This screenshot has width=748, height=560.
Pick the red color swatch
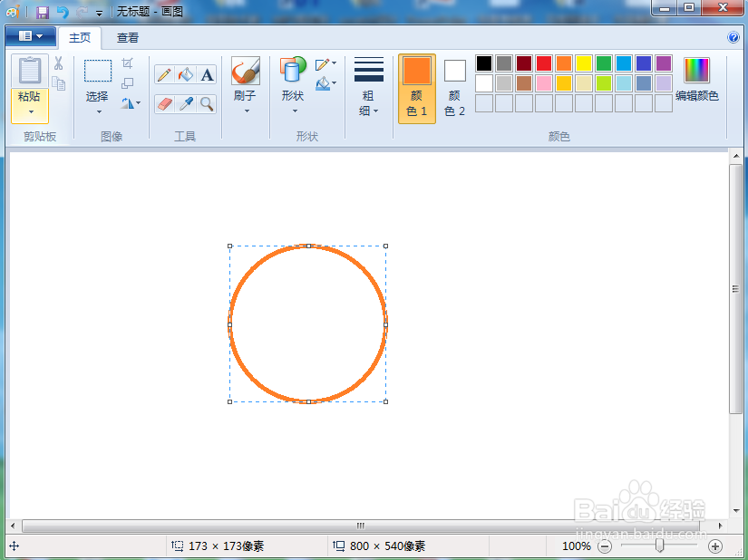[543, 63]
